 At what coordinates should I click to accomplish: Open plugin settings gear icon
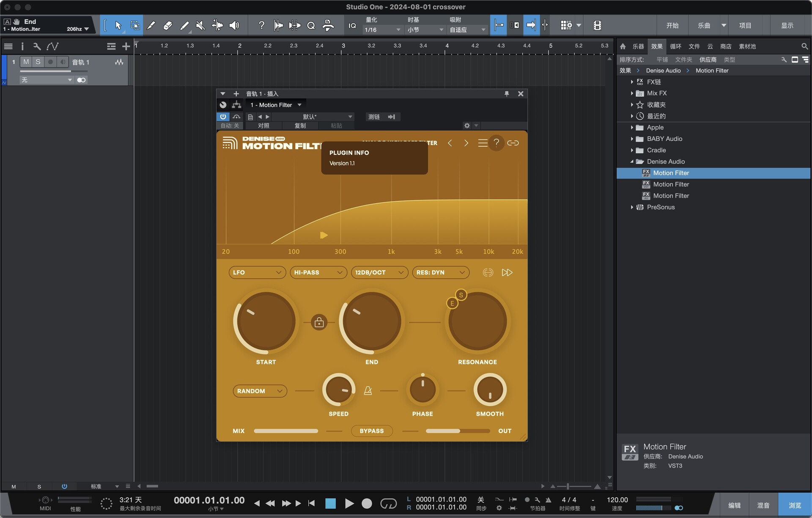[467, 126]
